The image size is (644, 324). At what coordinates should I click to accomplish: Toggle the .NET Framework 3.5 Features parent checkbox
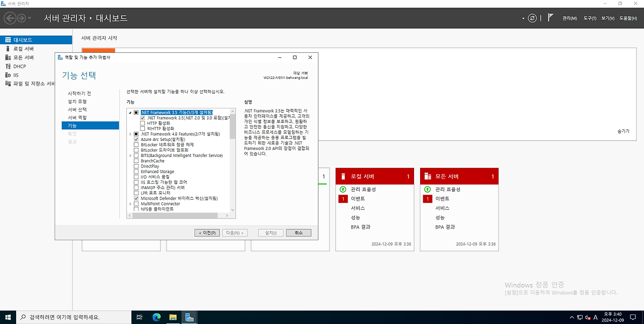pos(136,112)
